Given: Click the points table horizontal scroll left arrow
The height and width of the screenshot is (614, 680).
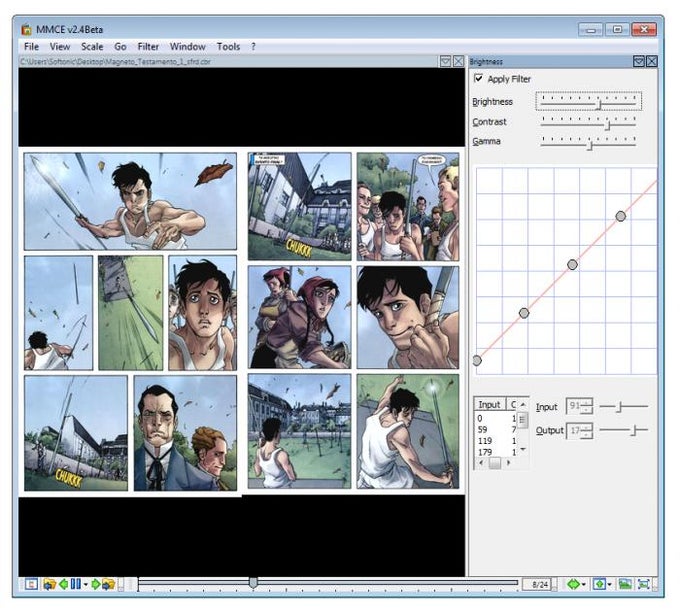Looking at the screenshot, I should [481, 463].
